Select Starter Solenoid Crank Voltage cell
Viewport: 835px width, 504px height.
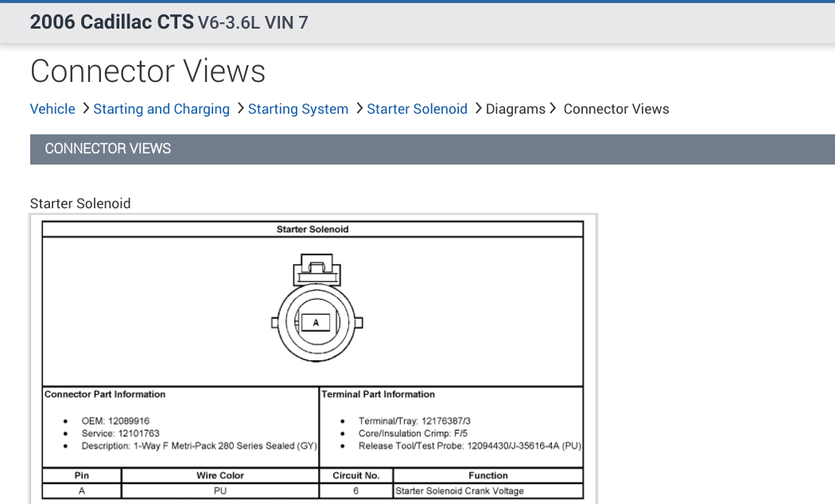point(488,490)
